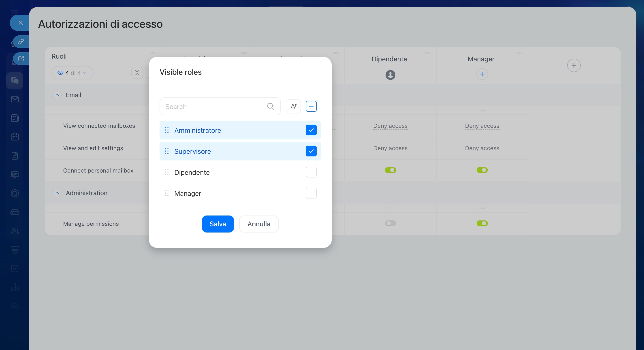Image resolution: width=644 pixels, height=350 pixels.
Task: Collapse the Email section
Action: point(57,95)
